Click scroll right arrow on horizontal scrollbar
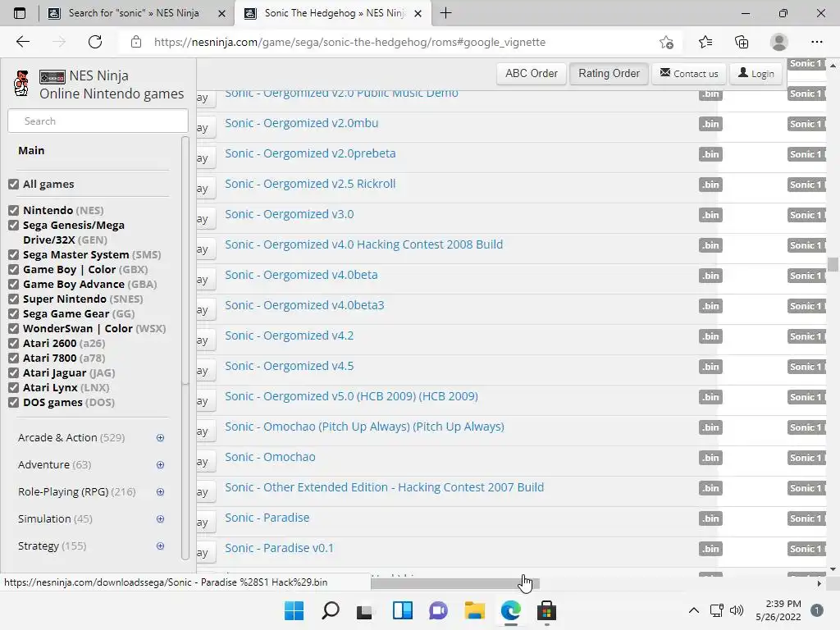Viewport: 840px width, 630px height. pyautogui.click(x=819, y=583)
